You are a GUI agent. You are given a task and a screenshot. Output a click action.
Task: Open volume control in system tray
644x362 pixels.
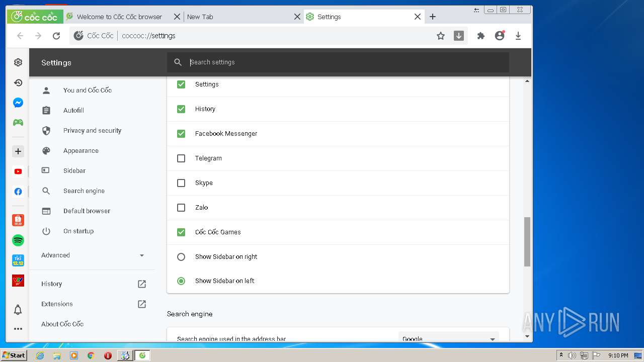click(x=572, y=355)
